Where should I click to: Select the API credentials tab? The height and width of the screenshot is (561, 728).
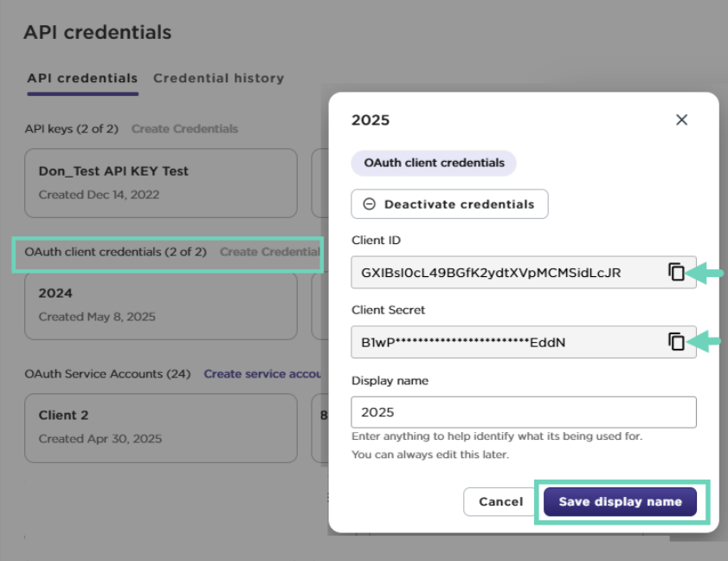point(82,78)
